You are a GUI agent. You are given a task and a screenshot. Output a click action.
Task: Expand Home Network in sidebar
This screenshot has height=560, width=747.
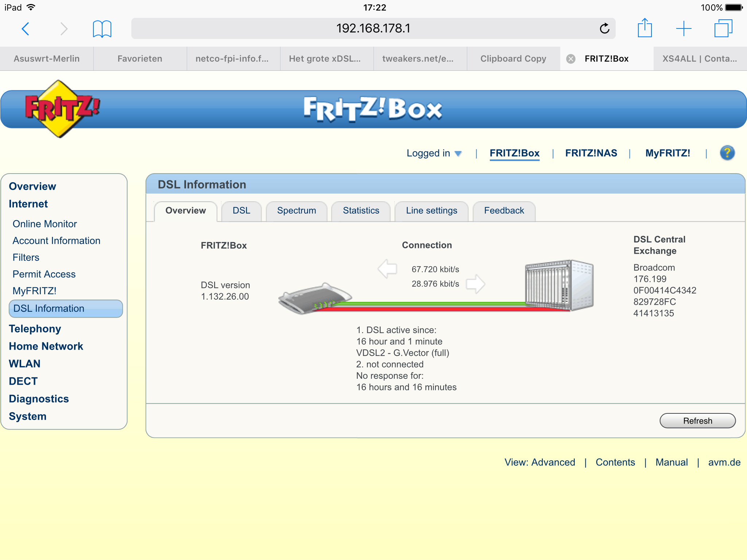[46, 346]
